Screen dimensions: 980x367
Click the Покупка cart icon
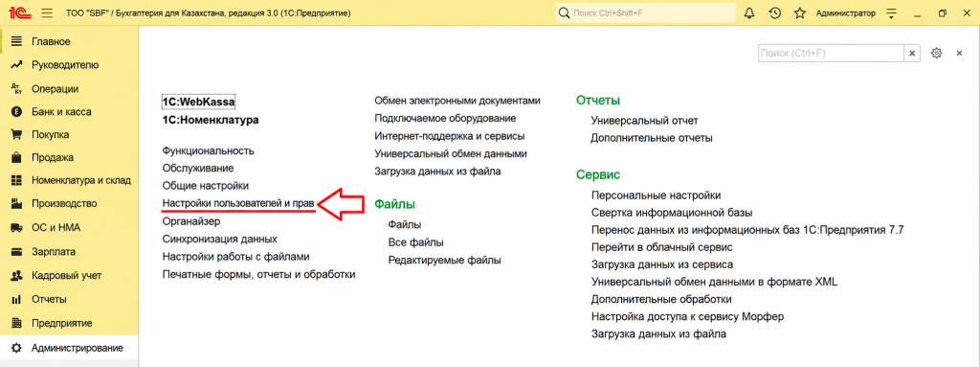tap(17, 135)
